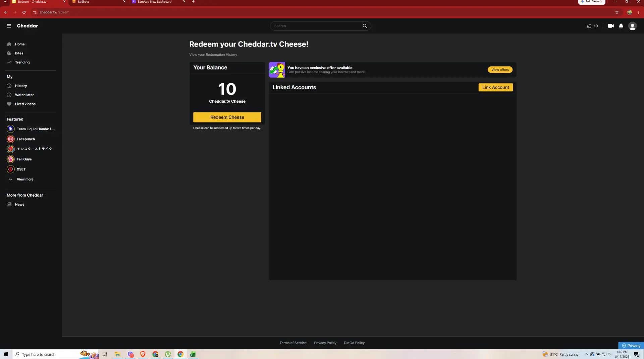Expand View more featured channels

point(21,179)
